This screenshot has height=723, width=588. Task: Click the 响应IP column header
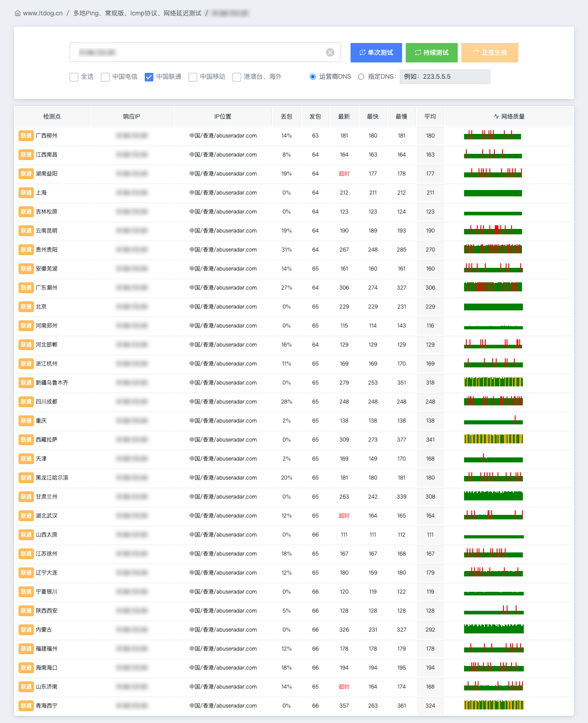[x=132, y=117]
